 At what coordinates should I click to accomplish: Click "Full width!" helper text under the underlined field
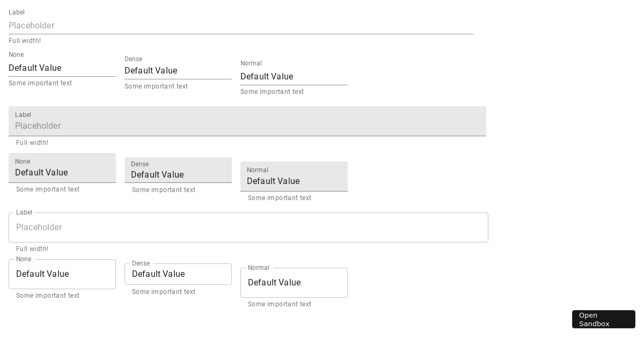(25, 41)
